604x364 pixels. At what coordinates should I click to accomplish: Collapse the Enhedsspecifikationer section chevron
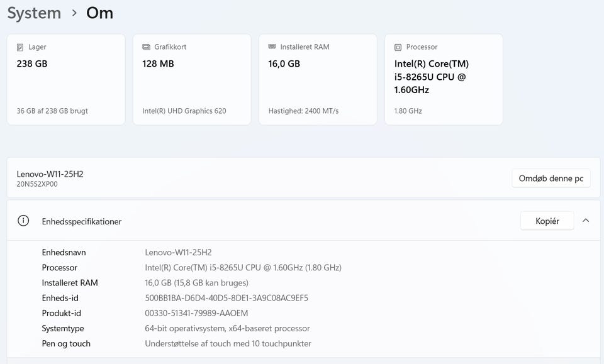[x=586, y=221]
